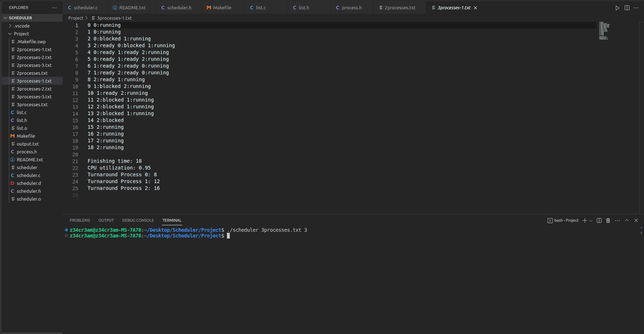Switch to the PROBLEMS panel
This screenshot has height=334, width=644.
click(x=80, y=220)
